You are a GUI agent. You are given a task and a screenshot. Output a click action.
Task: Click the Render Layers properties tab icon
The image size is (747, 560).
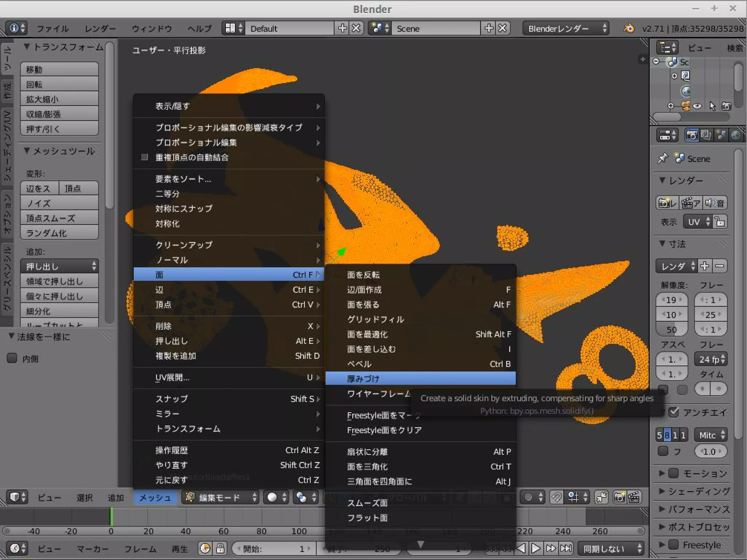pos(706,135)
